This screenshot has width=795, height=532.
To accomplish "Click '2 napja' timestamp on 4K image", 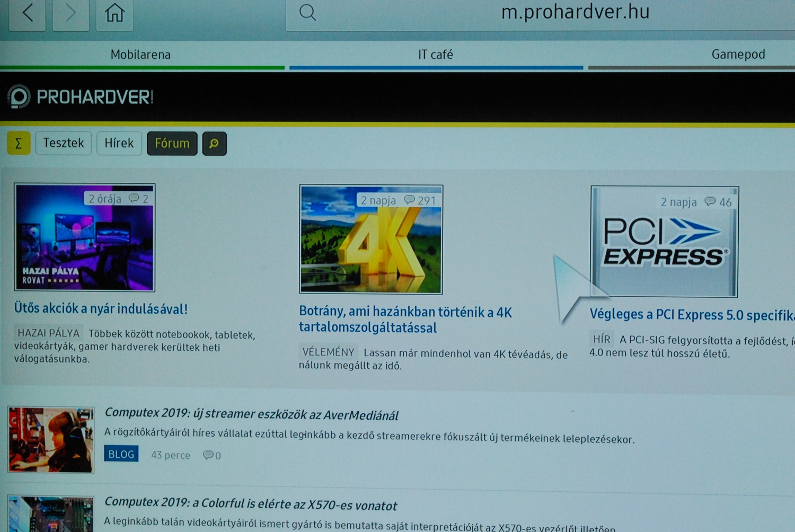I will click(378, 200).
